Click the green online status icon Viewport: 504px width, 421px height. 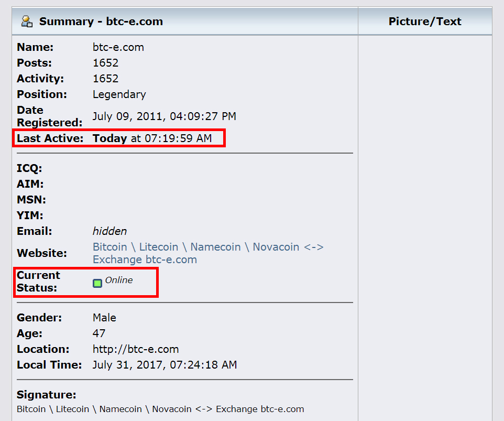point(97,283)
